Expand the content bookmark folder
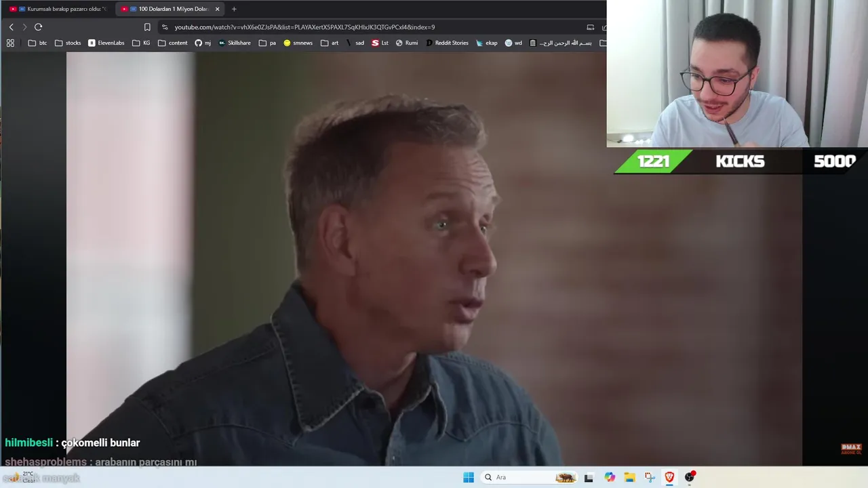 coord(173,43)
